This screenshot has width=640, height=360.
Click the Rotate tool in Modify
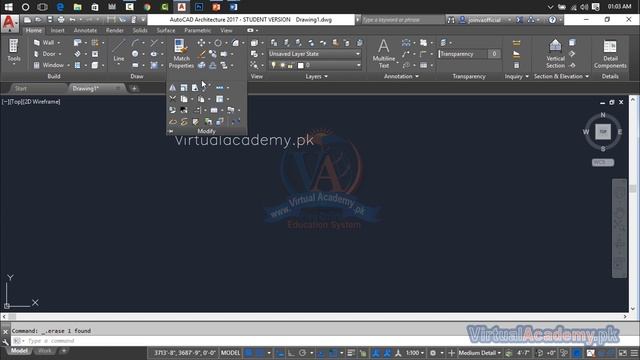218,42
